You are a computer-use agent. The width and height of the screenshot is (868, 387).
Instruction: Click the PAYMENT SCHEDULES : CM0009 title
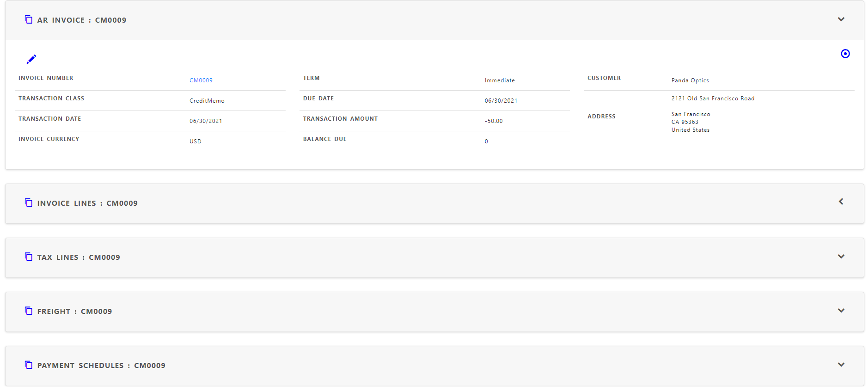click(x=101, y=365)
